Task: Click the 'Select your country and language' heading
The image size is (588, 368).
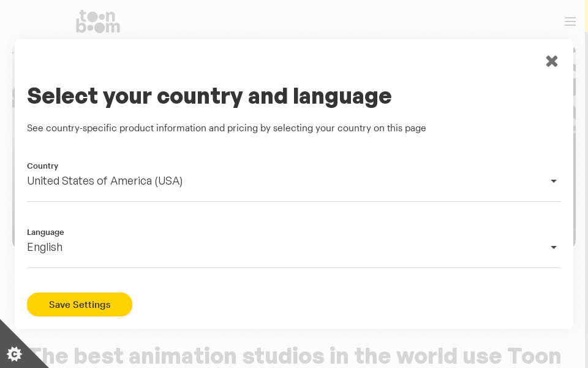Action: 209,96
